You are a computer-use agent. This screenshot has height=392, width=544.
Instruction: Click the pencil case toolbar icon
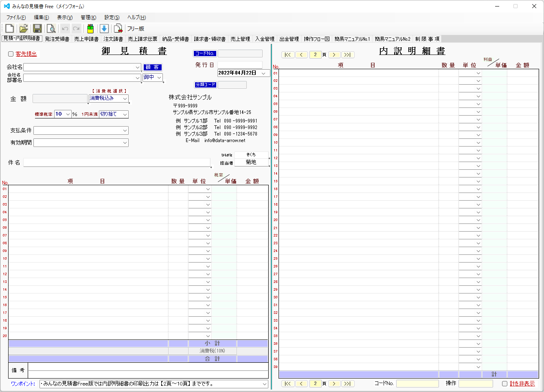tap(90, 28)
